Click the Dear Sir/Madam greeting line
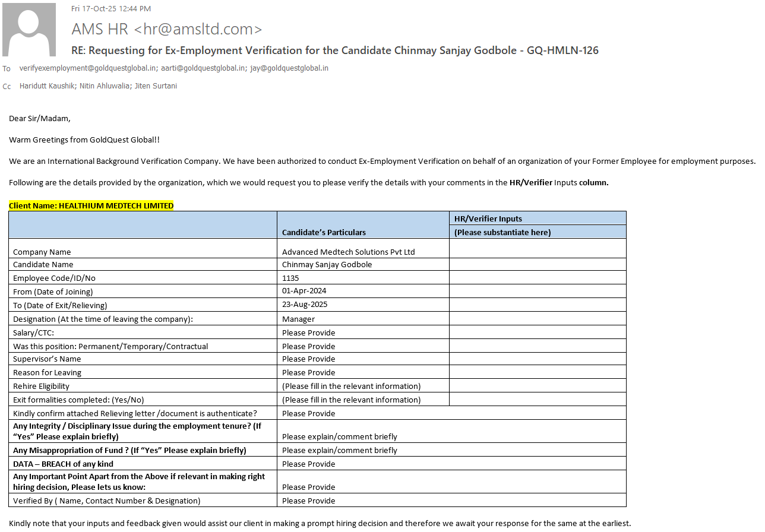Image resolution: width=765 pixels, height=532 pixels. tap(40, 118)
